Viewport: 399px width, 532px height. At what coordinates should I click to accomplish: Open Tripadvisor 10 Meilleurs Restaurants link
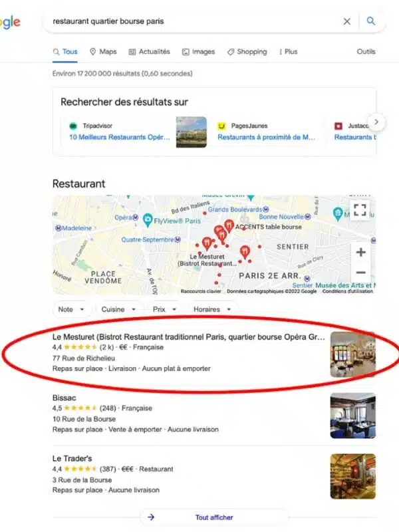point(120,138)
